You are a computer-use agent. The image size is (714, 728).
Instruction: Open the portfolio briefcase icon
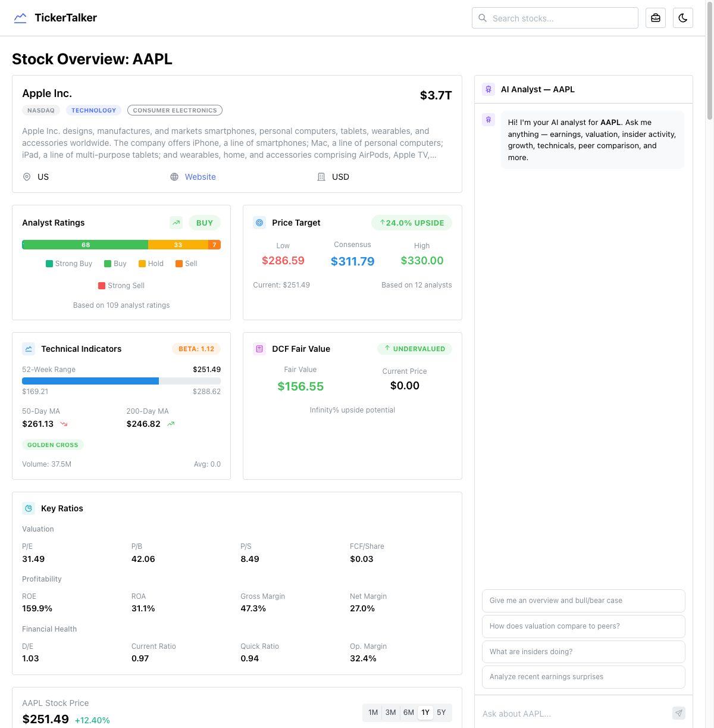pyautogui.click(x=655, y=18)
